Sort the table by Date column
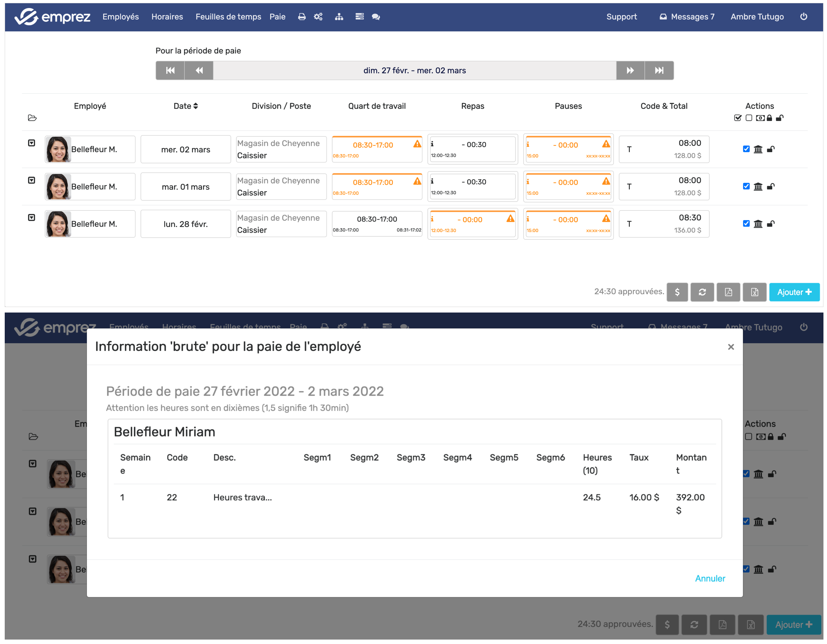 [x=185, y=106]
